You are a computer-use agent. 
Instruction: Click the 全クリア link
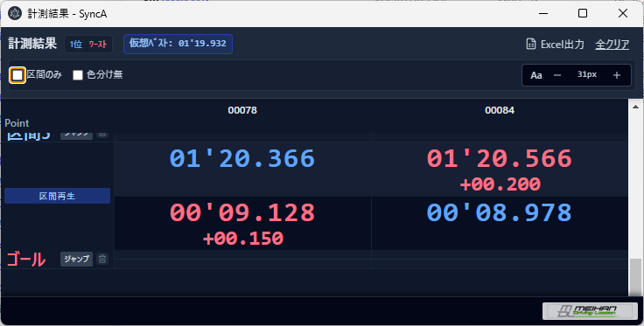pyautogui.click(x=612, y=45)
